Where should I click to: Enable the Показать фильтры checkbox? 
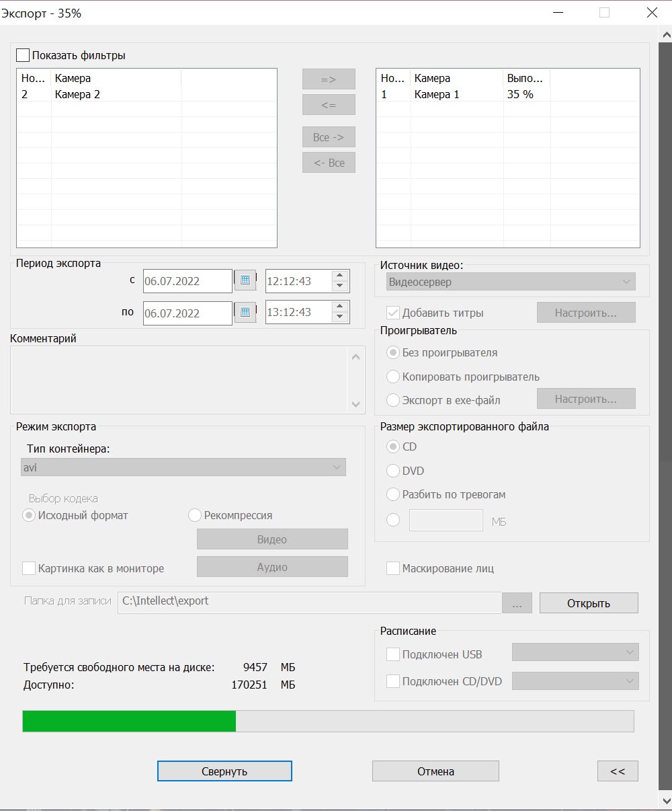(23, 56)
